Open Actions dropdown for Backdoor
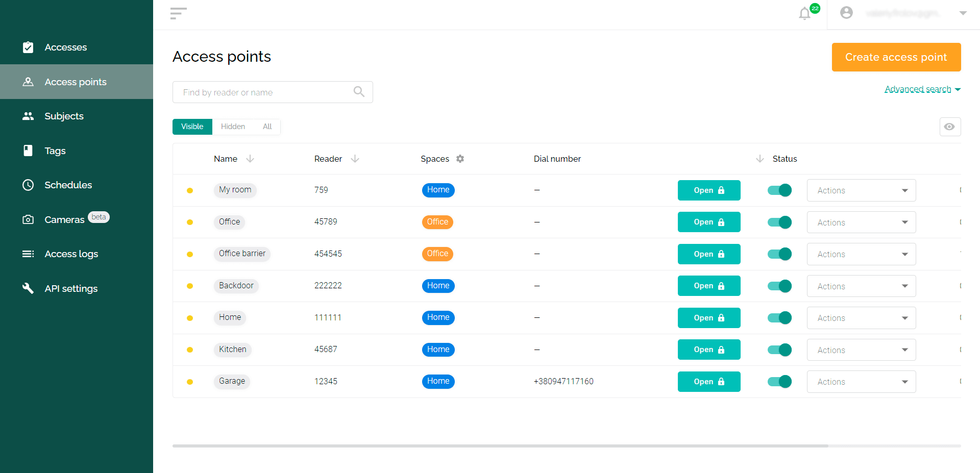 coord(861,286)
